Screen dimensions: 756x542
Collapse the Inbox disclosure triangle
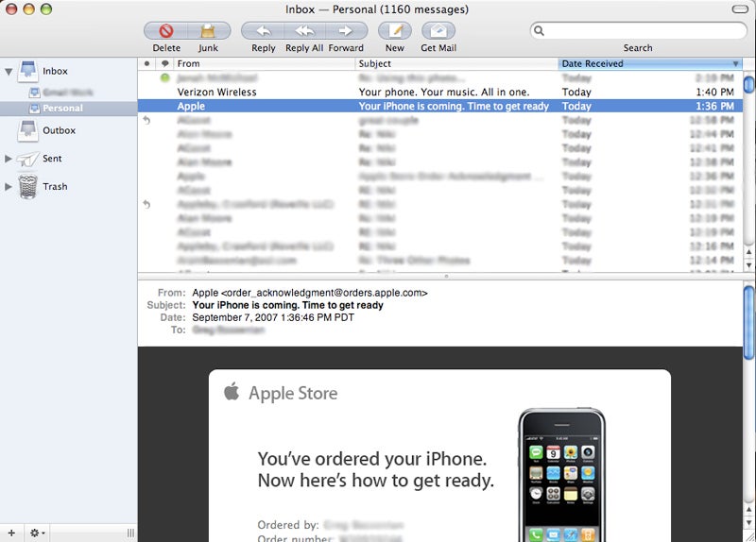click(x=9, y=72)
